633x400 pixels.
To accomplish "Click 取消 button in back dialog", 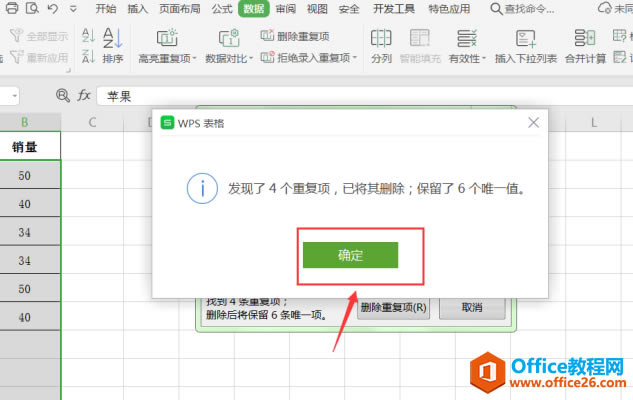I will [472, 308].
